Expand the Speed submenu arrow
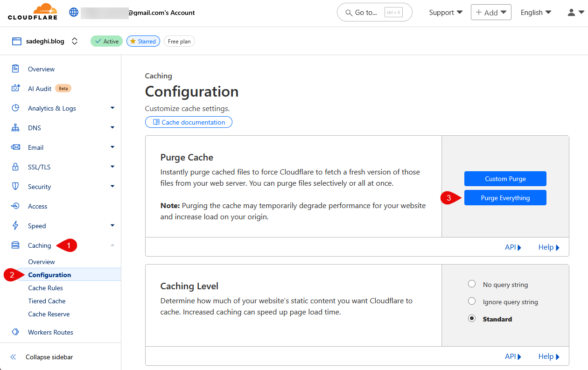The width and height of the screenshot is (588, 370). tap(112, 225)
